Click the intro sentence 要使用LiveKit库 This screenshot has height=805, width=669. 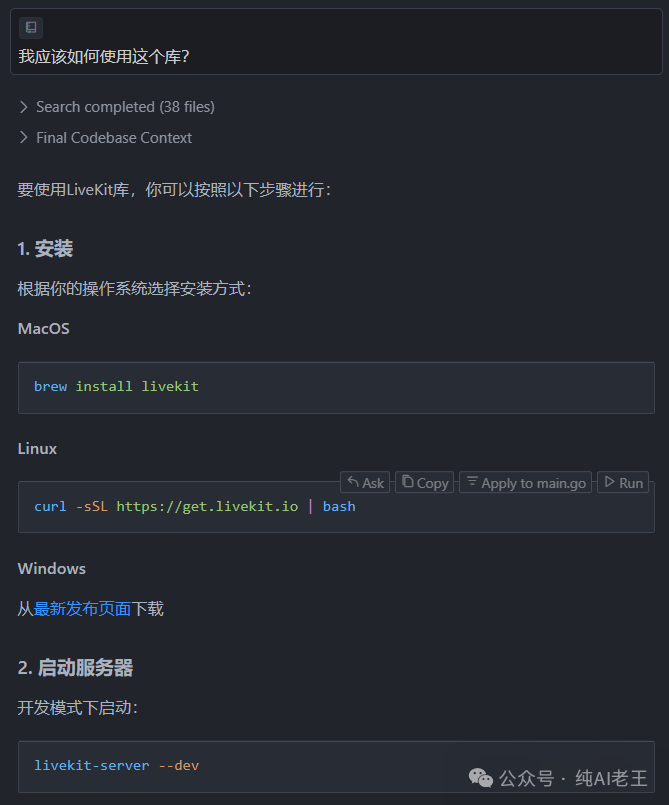(173, 189)
